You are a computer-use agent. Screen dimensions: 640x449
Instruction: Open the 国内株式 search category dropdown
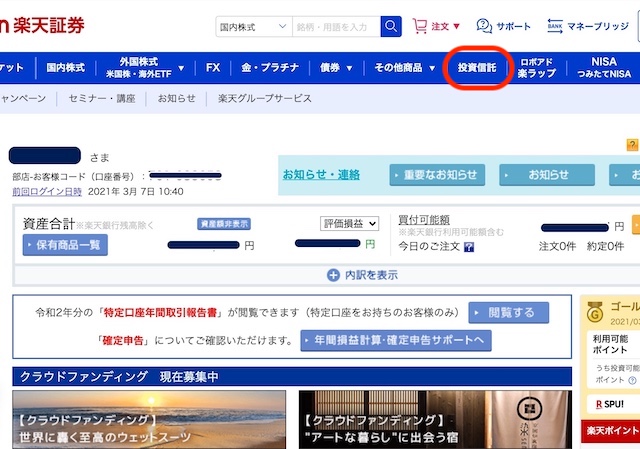point(254,26)
